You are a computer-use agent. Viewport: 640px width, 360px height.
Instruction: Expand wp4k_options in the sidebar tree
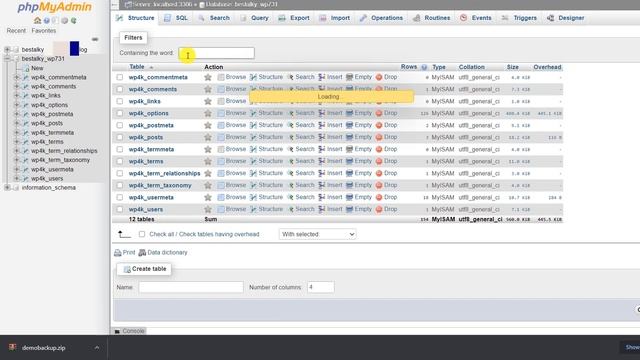click(17, 105)
